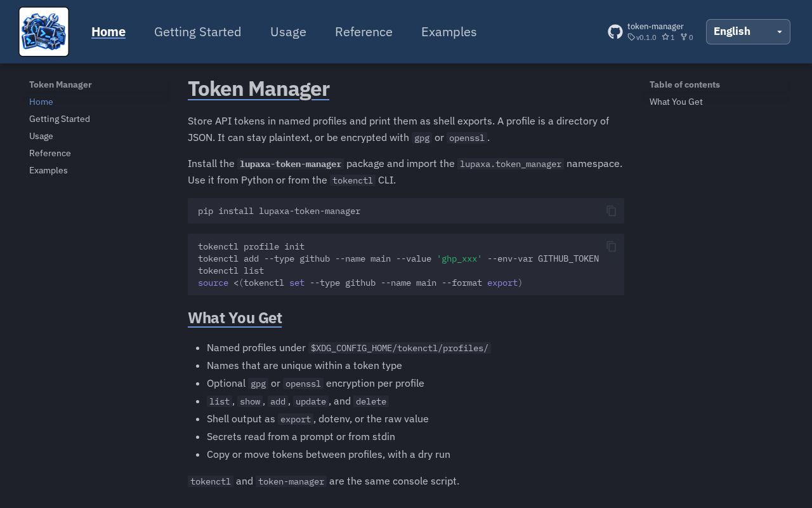The image size is (812, 508).
Task: Click the Table of contents label
Action: coord(684,84)
